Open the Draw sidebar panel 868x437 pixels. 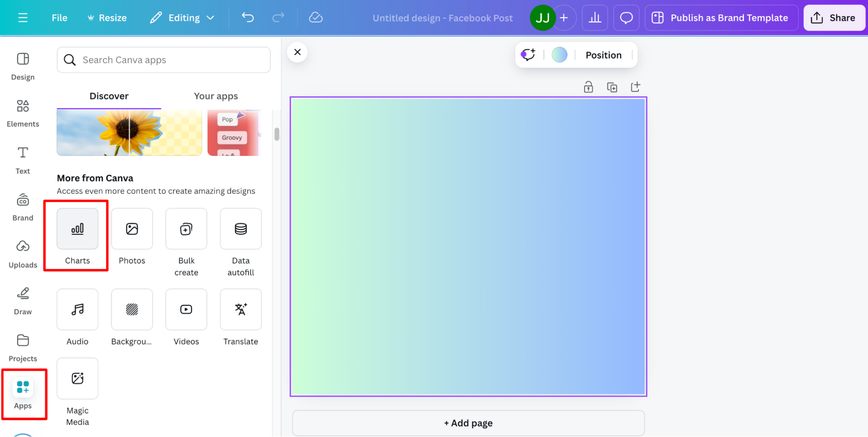point(23,301)
